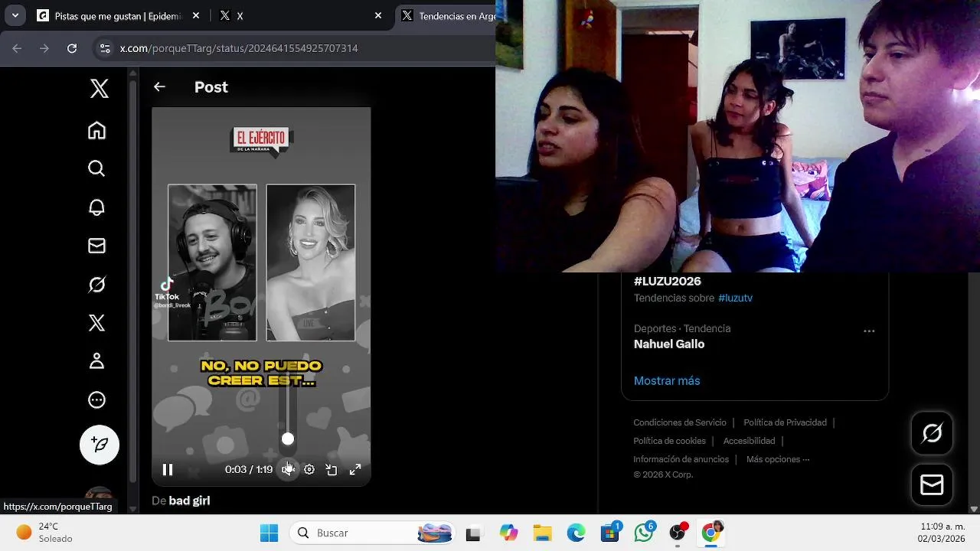Click the X logo in the sidebar

99,89
